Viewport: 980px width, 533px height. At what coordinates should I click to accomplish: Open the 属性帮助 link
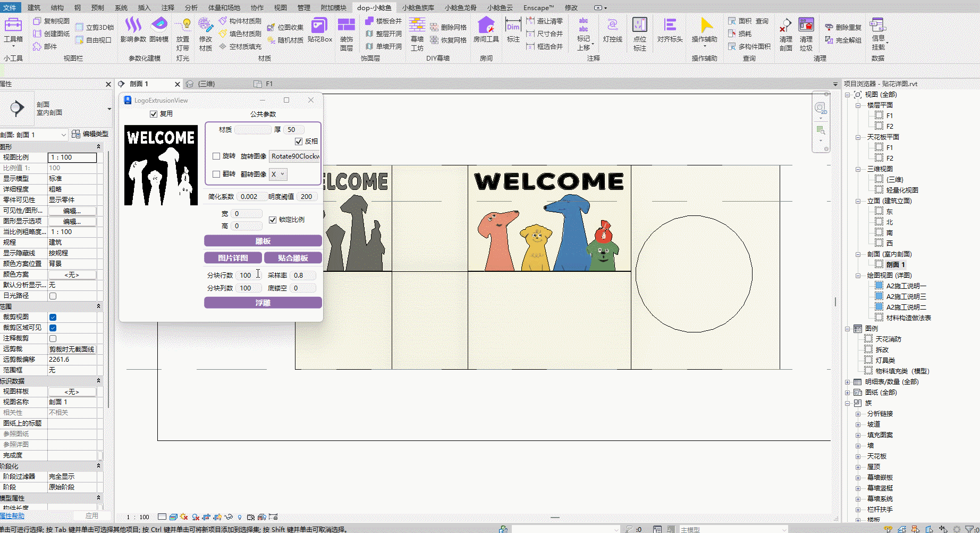12,516
